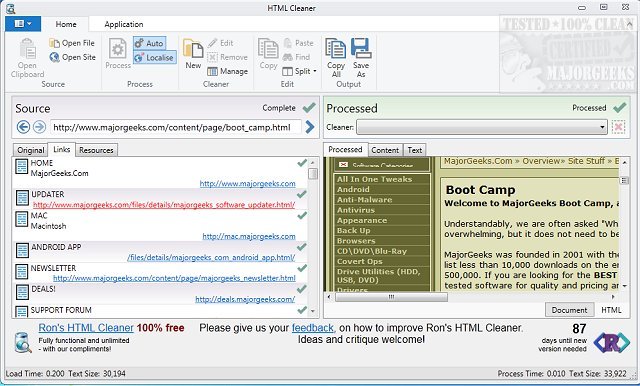The image size is (640, 386).
Task: Switch to the Text tab
Action: coord(415,150)
